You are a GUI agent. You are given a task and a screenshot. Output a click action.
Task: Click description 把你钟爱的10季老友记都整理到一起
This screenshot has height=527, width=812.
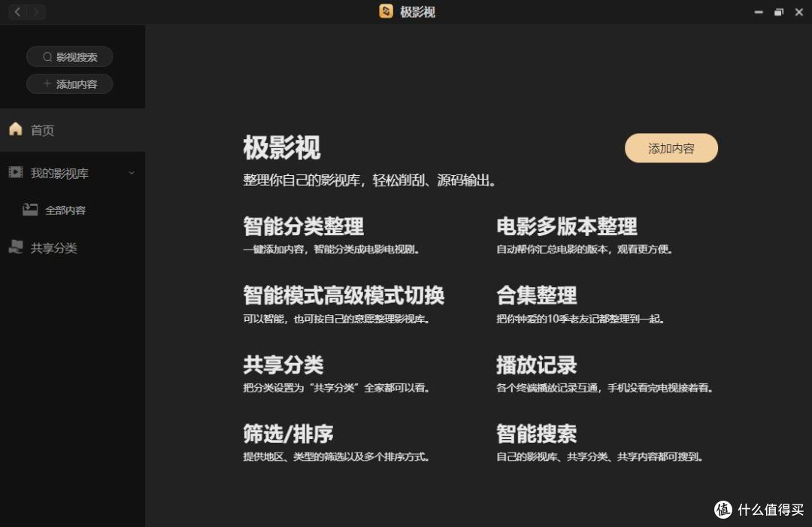[580, 319]
